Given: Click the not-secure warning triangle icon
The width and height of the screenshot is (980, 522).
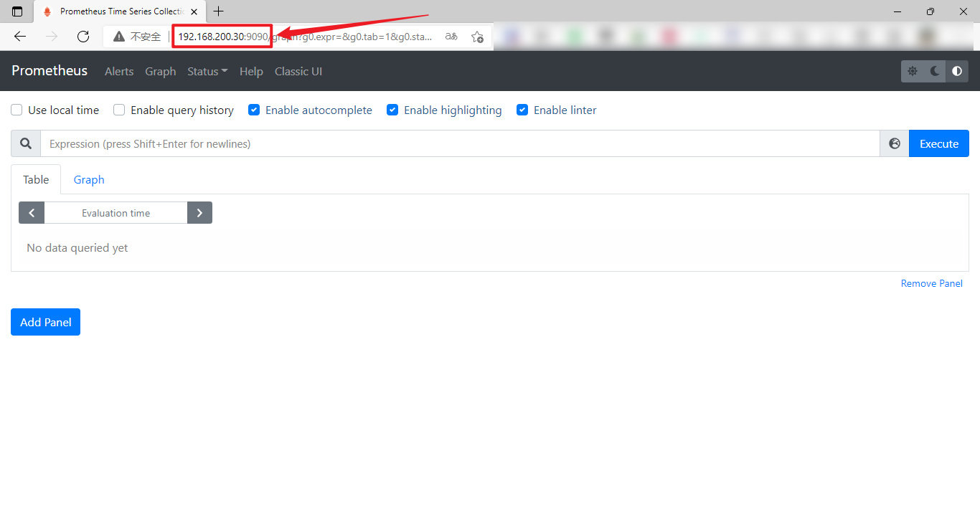Looking at the screenshot, I should [119, 37].
